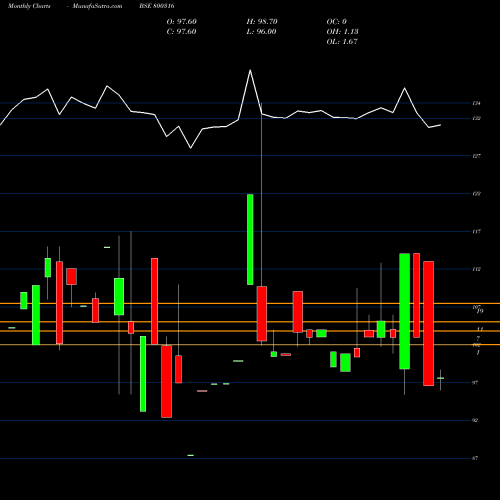Click the "OH: 1.13" readout
Image resolution: width=500 pixels, height=500 pixels.
point(342,32)
